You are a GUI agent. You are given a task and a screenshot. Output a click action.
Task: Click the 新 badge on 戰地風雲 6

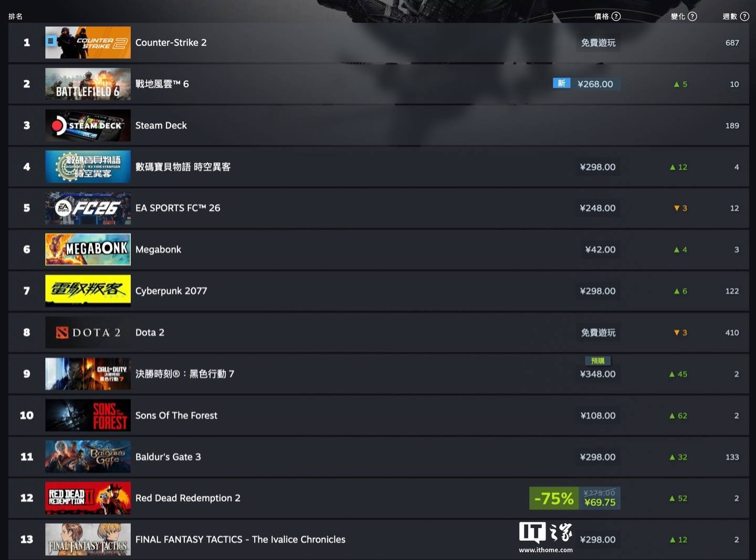click(x=561, y=83)
